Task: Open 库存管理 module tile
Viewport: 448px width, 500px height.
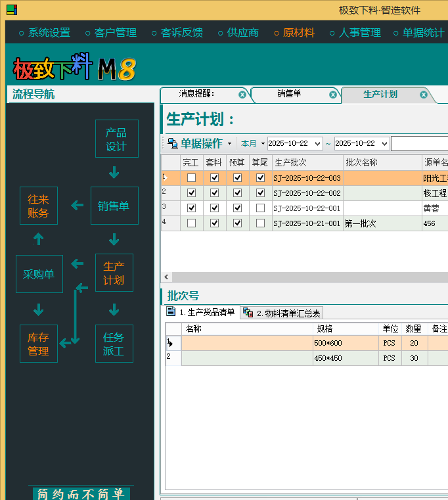Action: (x=38, y=344)
